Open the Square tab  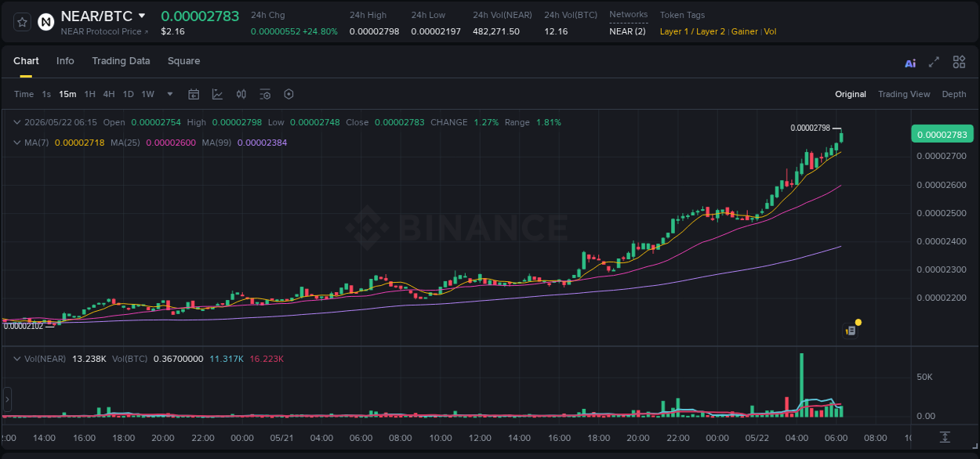[183, 61]
